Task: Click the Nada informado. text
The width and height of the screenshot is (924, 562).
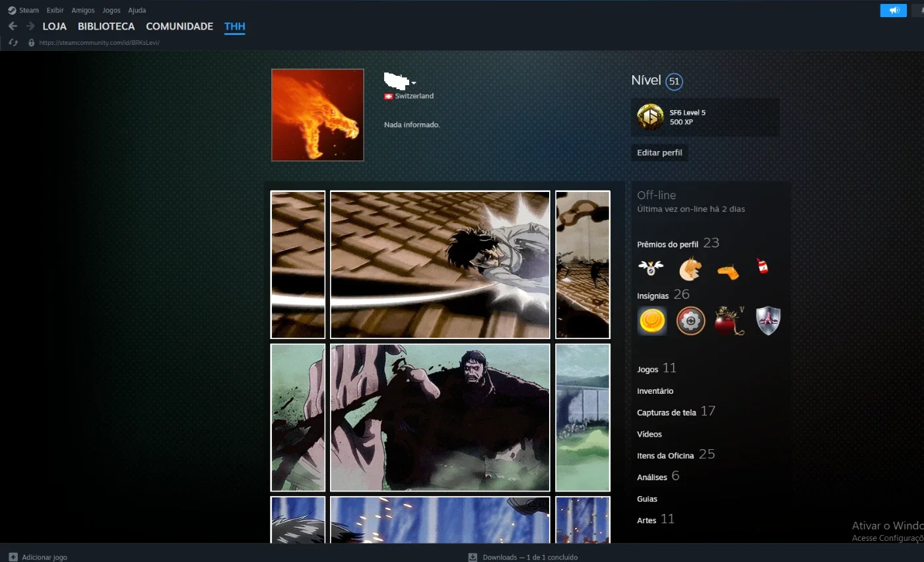Action: click(412, 125)
